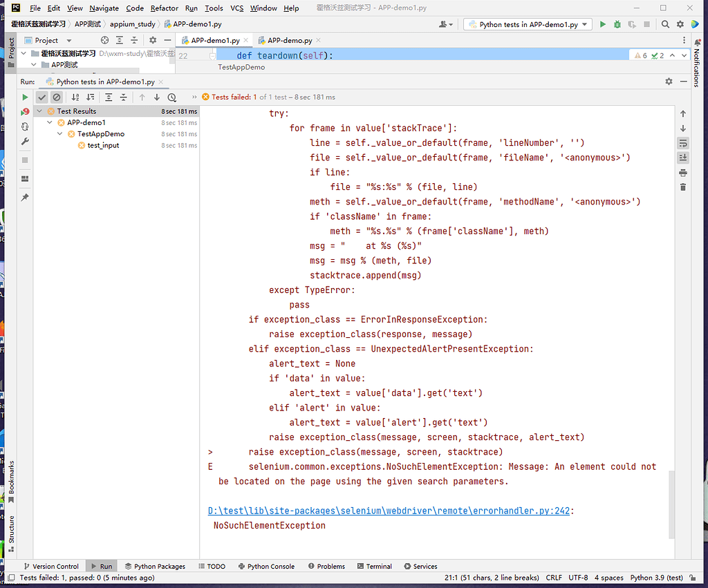This screenshot has width=708, height=588.
Task: Print console output icon
Action: (x=683, y=172)
